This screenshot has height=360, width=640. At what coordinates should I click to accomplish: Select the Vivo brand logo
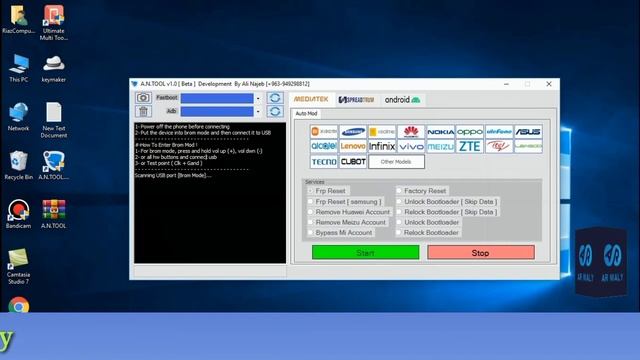point(411,146)
